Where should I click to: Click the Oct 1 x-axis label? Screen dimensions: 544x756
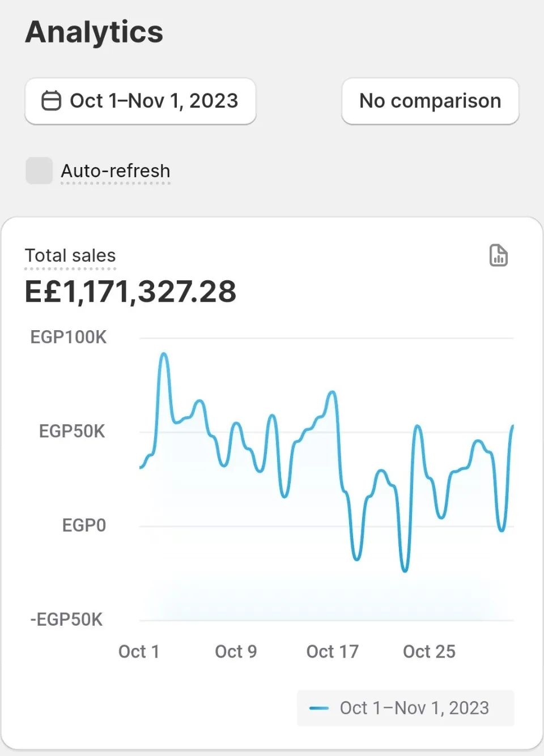[139, 651]
